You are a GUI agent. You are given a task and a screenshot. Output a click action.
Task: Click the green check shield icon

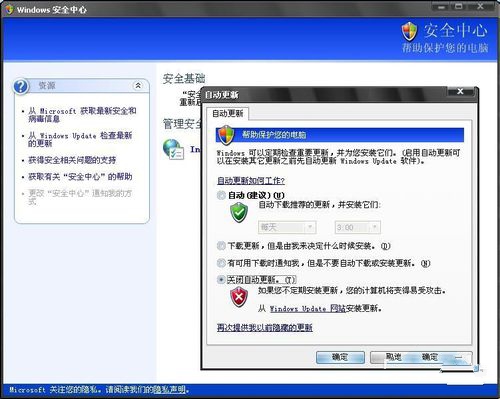[239, 213]
